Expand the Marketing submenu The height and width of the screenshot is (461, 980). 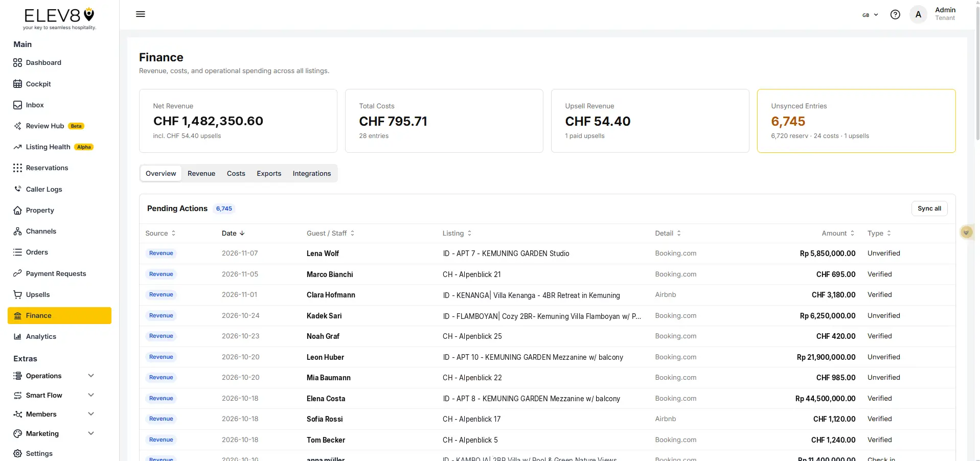(x=91, y=433)
